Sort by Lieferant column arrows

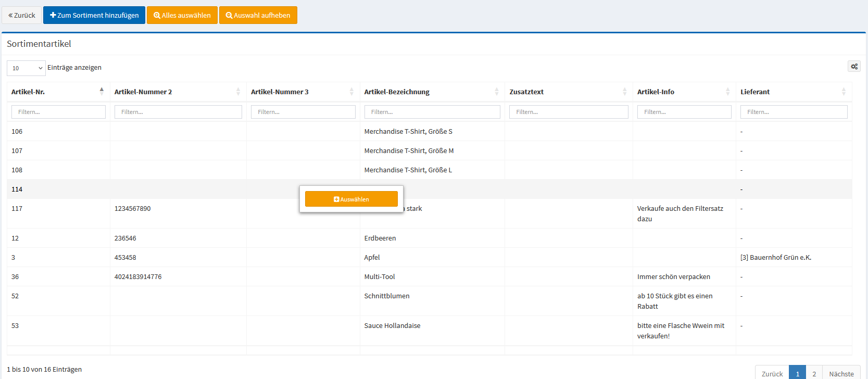[844, 92]
